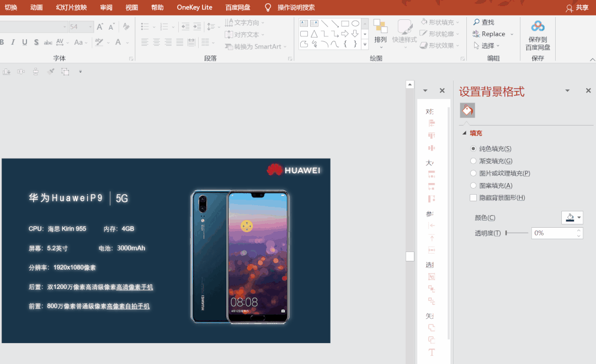Open font name dropdown arrow
The image size is (596, 364).
64,26
